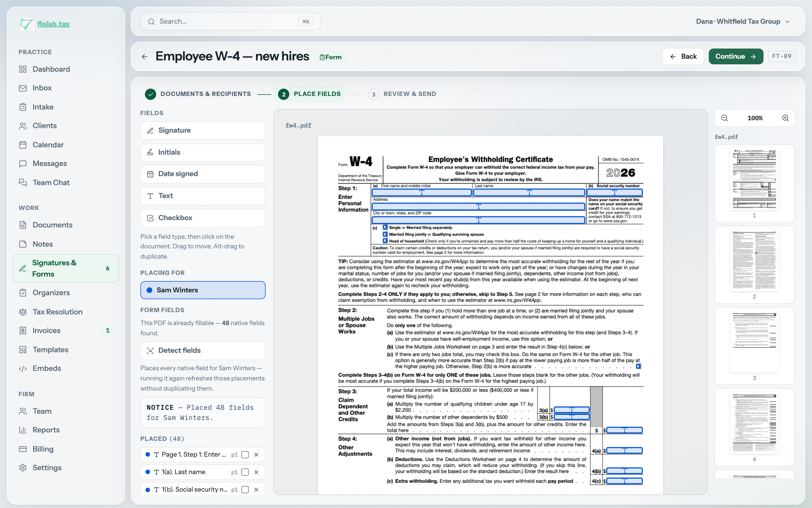
Task: Open Signatures & Forms section
Action: click(65, 268)
